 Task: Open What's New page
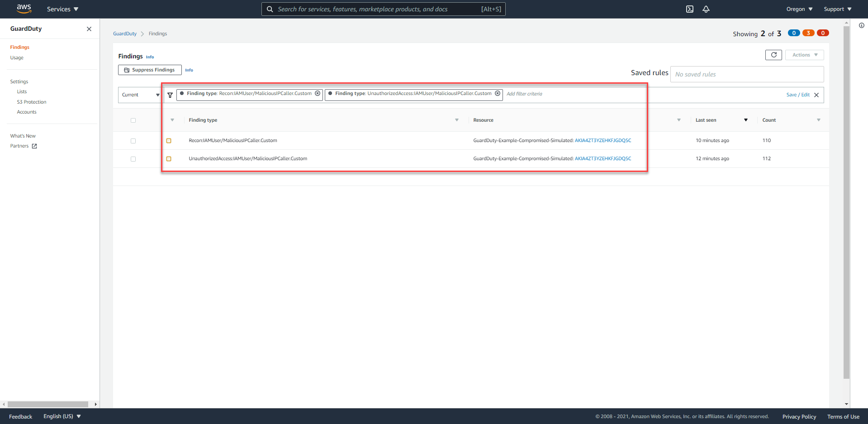23,136
